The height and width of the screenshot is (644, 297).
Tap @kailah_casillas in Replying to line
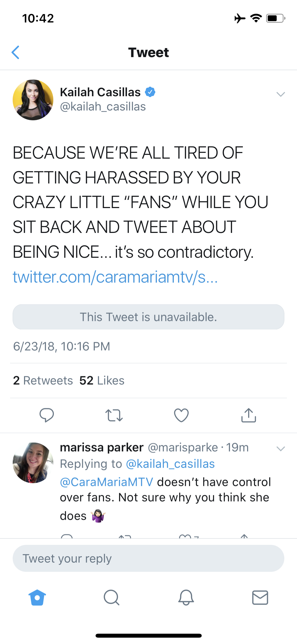pos(170,464)
